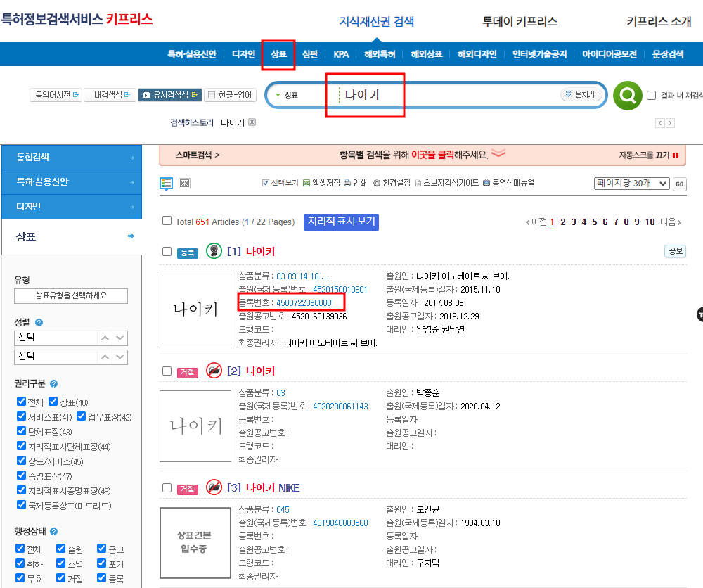This screenshot has height=588, width=703.
Task: Click help icon next to 권리구분
Action: [54, 383]
